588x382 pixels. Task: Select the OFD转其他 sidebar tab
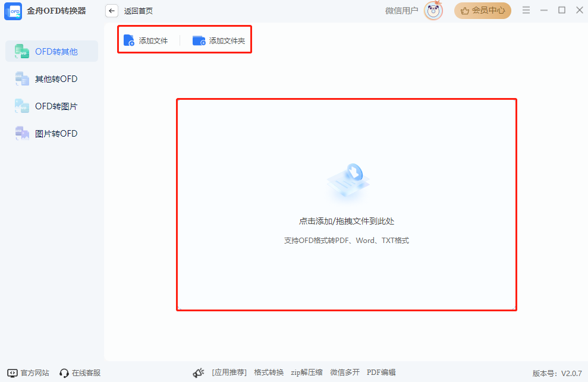click(52, 51)
